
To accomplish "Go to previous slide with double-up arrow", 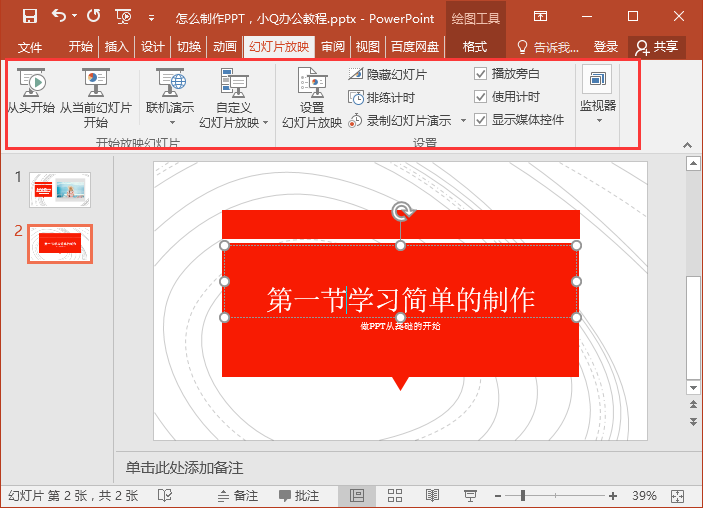I will click(693, 405).
